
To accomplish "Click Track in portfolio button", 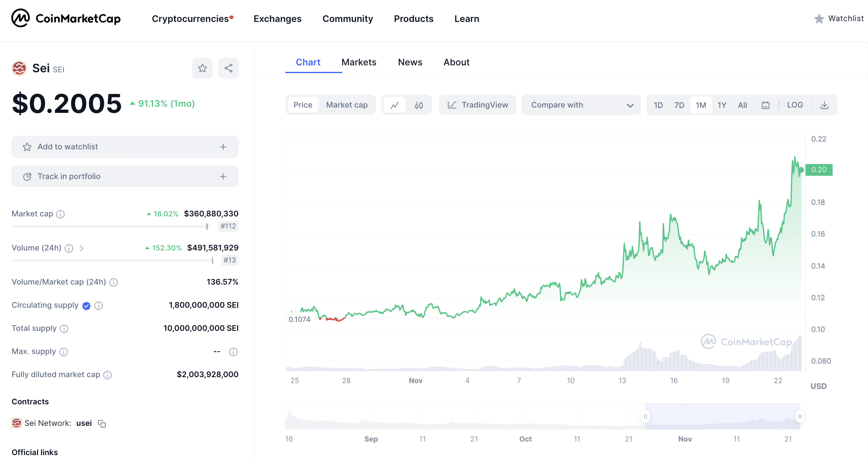I will 125,177.
